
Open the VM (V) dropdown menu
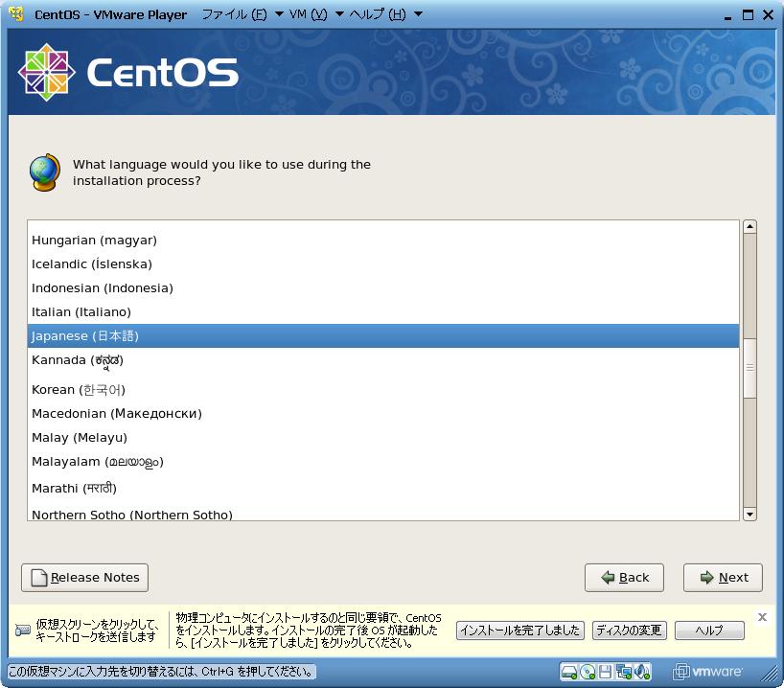315,14
